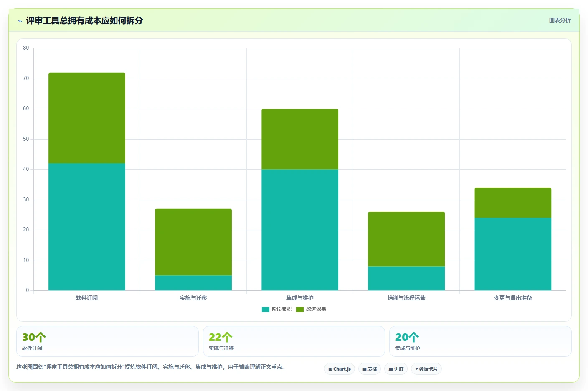The width and height of the screenshot is (588, 391).
Task: Click the Chart.js tag chip
Action: click(340, 369)
